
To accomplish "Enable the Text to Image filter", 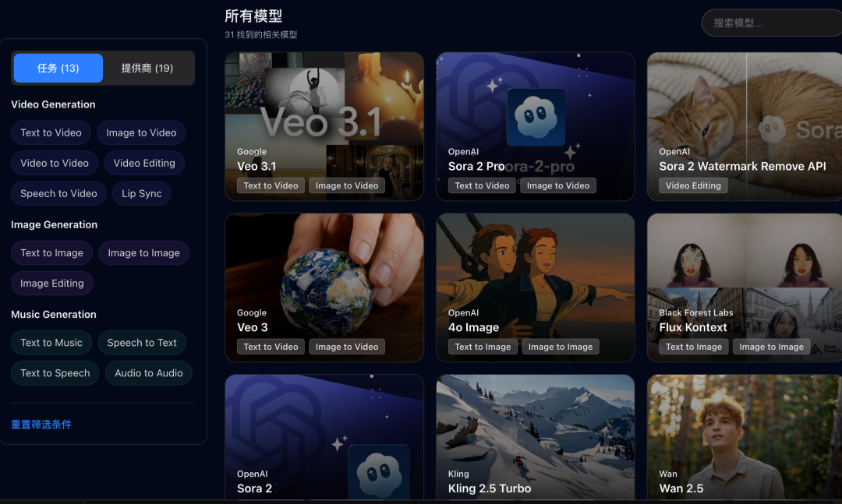I will [x=51, y=253].
